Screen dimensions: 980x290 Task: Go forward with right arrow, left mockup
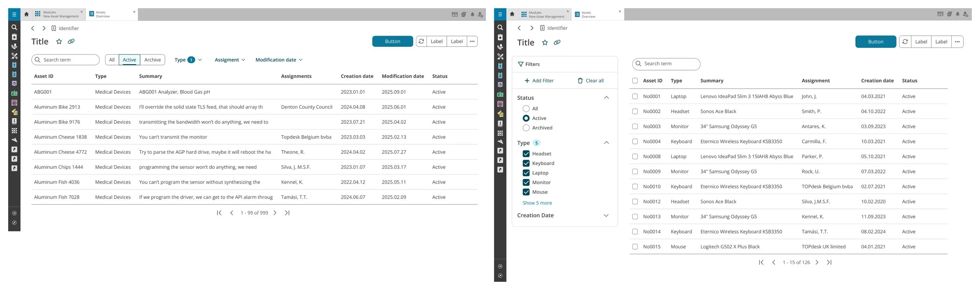tap(44, 28)
